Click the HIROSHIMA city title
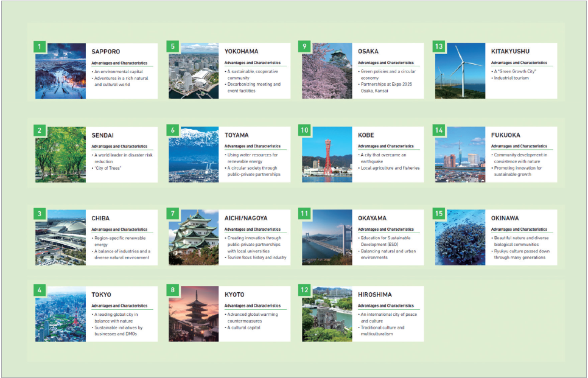588x378 pixels. (375, 295)
